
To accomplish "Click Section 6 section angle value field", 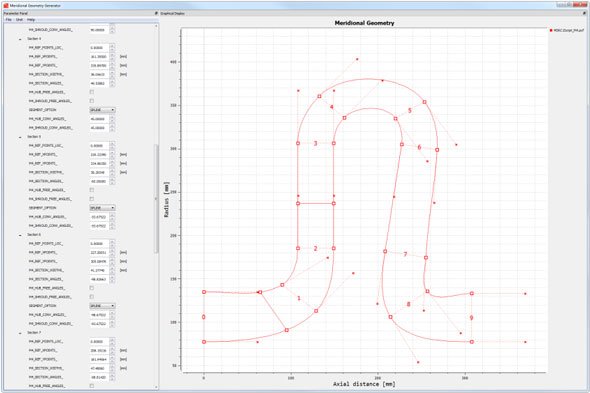I will pos(99,279).
